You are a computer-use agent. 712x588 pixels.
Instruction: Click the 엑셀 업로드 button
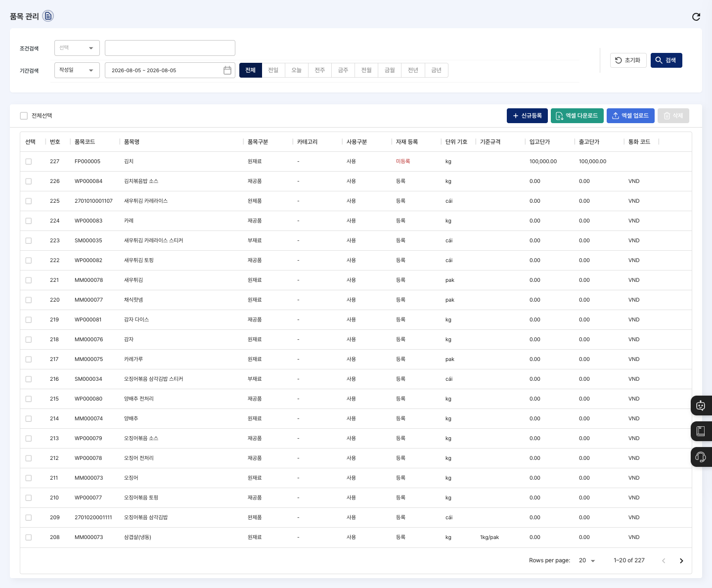[x=630, y=116]
